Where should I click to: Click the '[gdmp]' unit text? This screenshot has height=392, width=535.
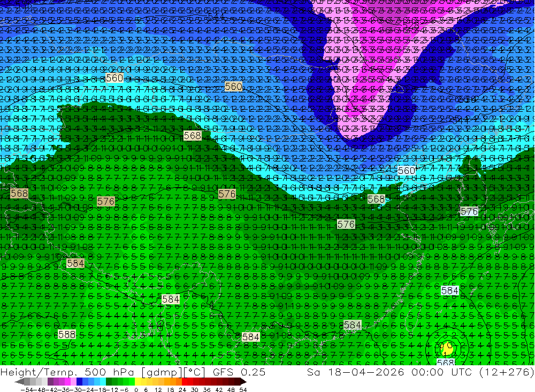click(x=162, y=372)
